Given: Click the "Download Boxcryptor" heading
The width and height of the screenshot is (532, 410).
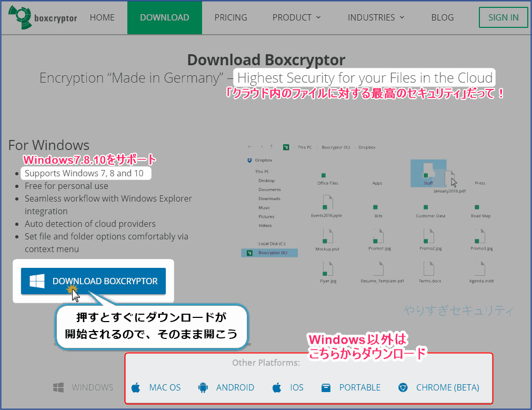Looking at the screenshot, I should click(266, 59).
